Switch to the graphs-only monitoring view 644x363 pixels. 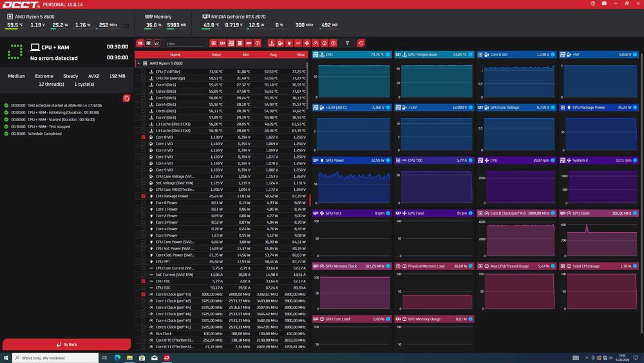point(156,43)
